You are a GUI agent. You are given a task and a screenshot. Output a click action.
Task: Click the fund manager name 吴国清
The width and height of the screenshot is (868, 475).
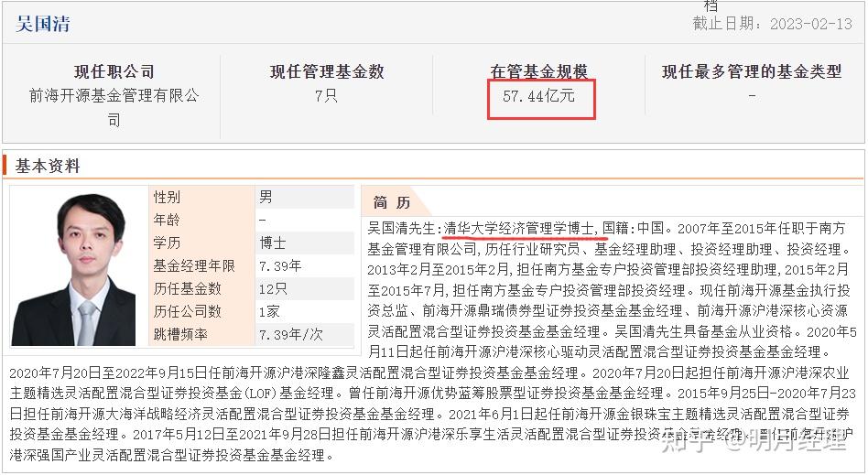pyautogui.click(x=43, y=24)
